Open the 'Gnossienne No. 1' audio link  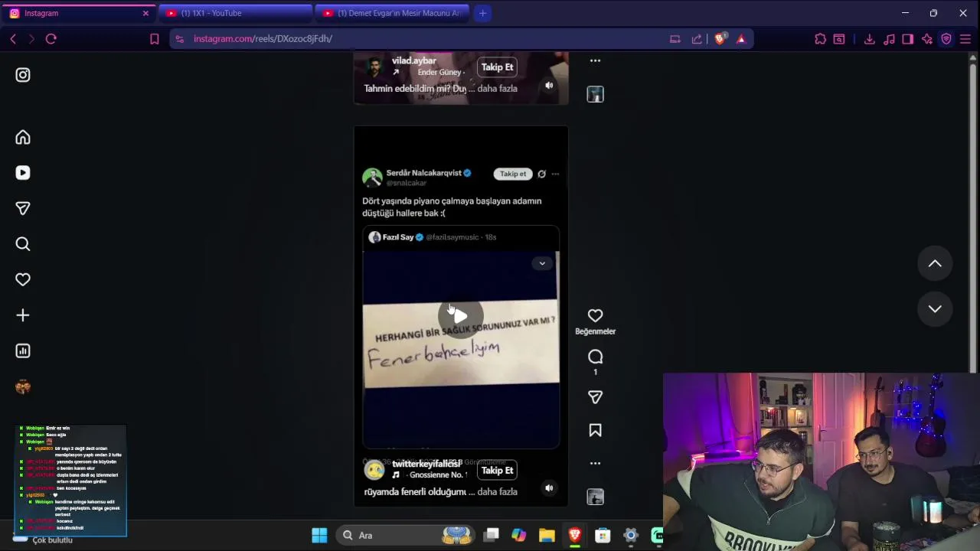[437, 475]
